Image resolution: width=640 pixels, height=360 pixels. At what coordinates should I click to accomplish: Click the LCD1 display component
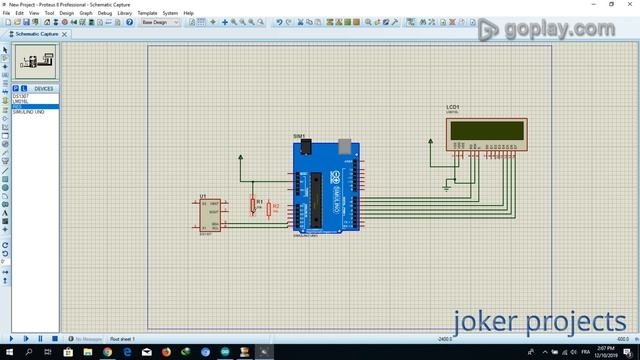(487, 134)
